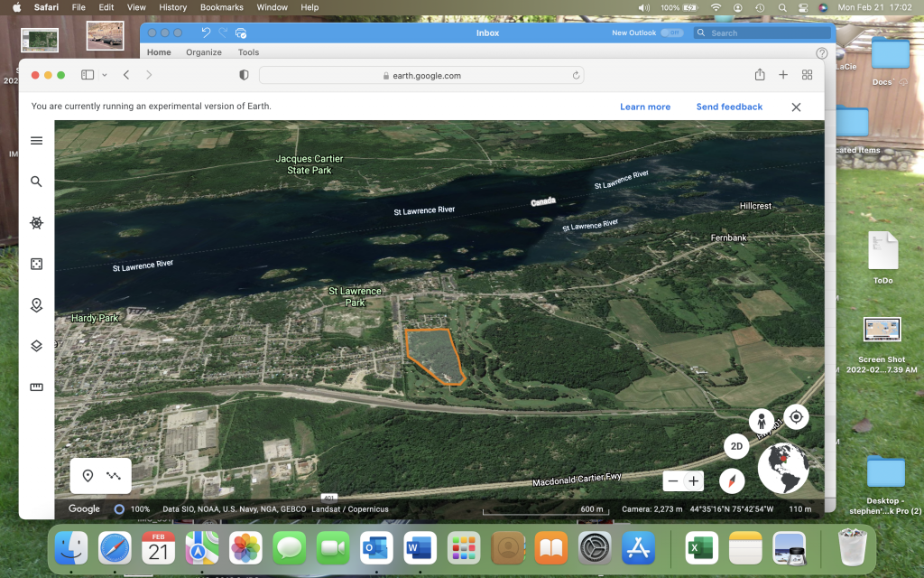Open the Map Style layers icon

[x=36, y=346]
